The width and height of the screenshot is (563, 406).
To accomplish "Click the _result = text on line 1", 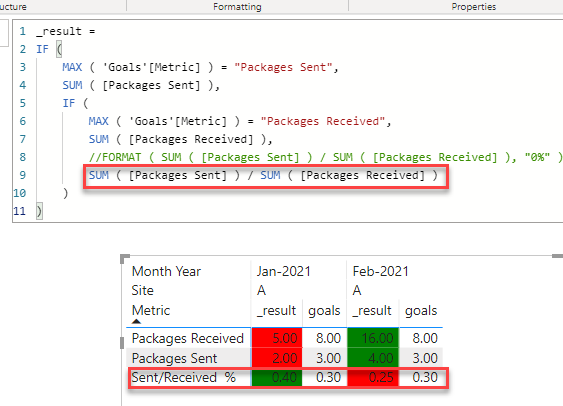I will [x=66, y=31].
